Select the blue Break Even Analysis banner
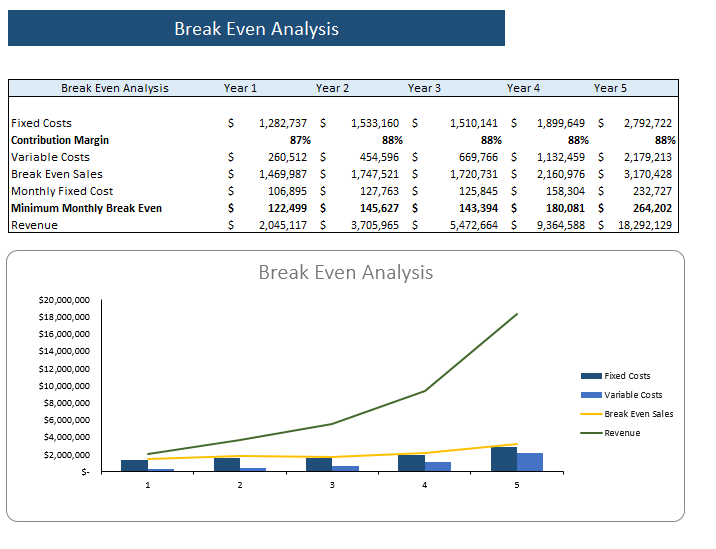The height and width of the screenshot is (549, 716). tap(256, 28)
